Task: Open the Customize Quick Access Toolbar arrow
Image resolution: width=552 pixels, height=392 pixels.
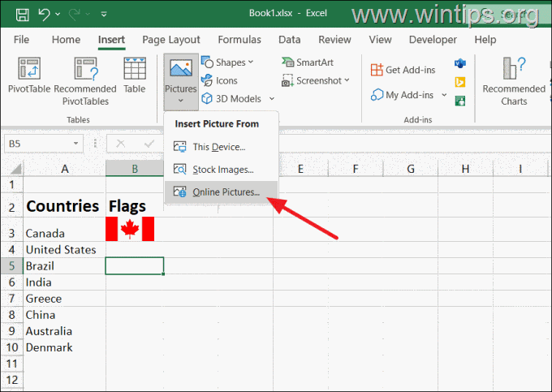Action: click(x=101, y=15)
